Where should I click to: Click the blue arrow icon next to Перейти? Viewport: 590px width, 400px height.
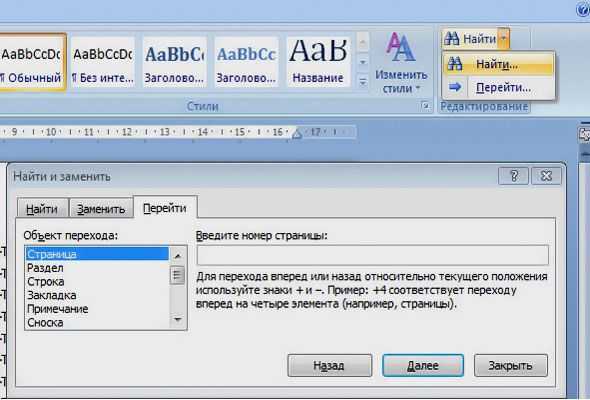point(455,87)
